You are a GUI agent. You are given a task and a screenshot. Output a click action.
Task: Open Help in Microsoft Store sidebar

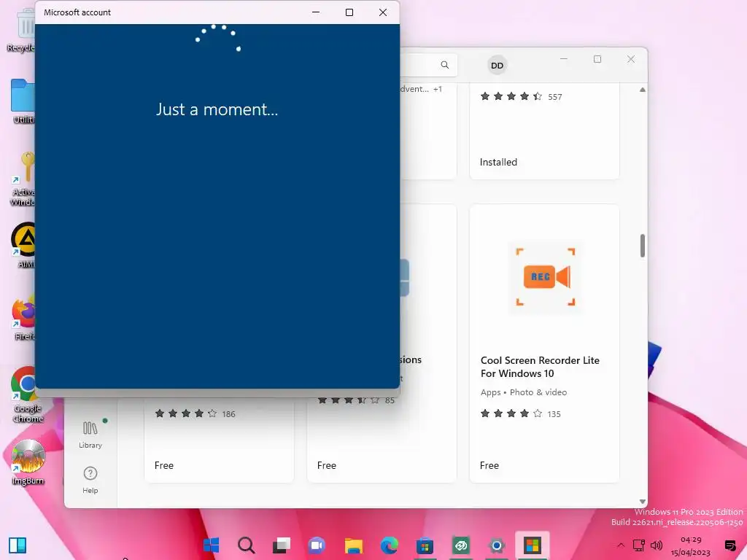(x=90, y=480)
